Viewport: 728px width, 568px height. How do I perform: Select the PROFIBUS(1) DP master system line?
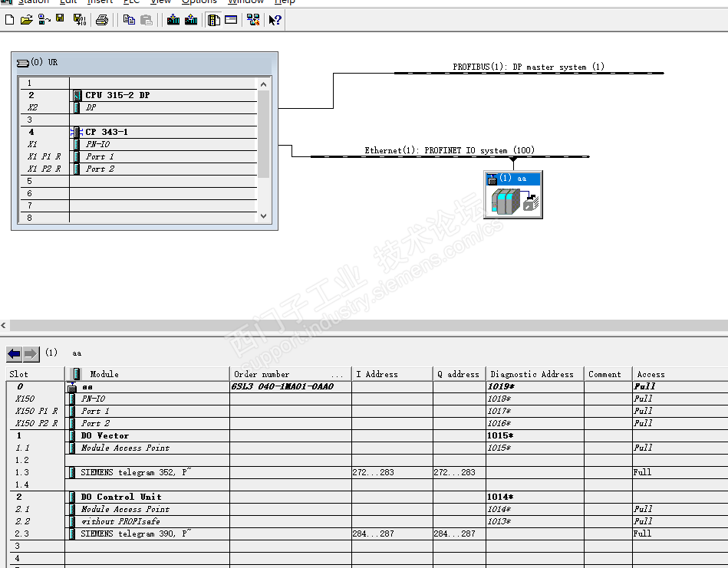(x=529, y=73)
